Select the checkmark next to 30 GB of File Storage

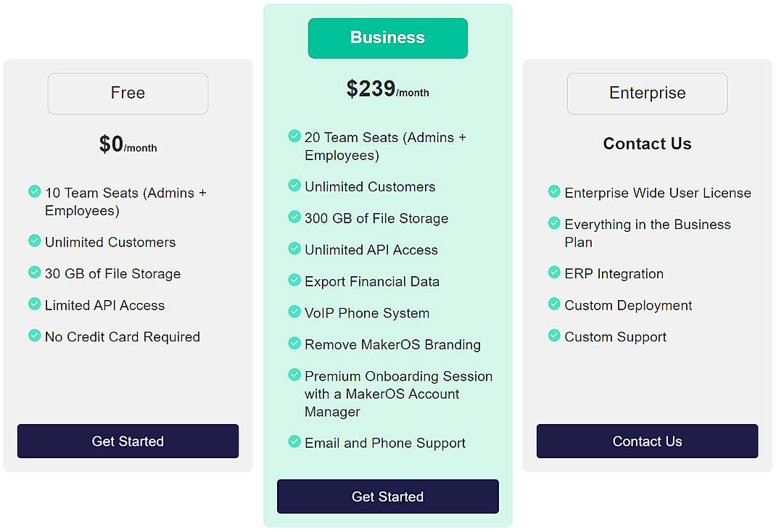pos(34,274)
